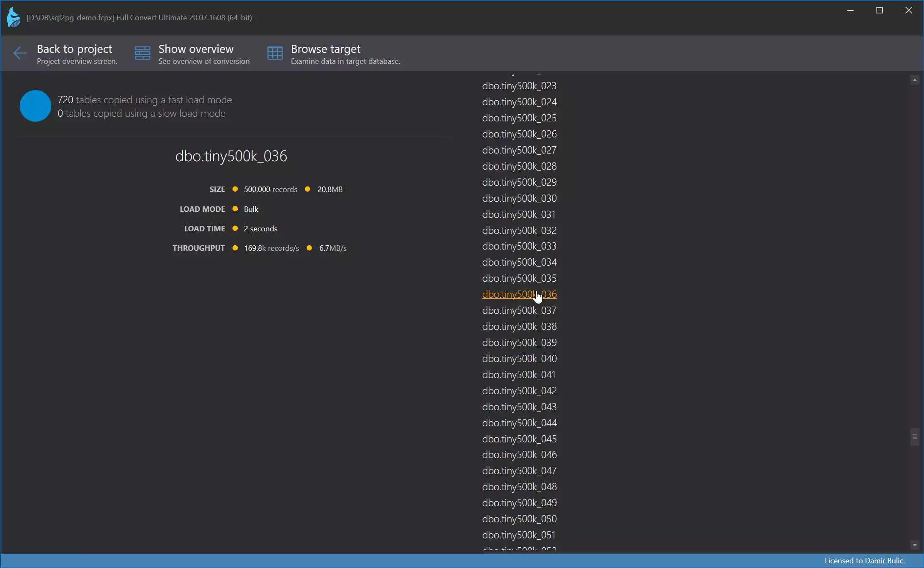Click the LOAD MODE Bulk label
Image resolution: width=924 pixels, height=568 pixels.
(251, 209)
